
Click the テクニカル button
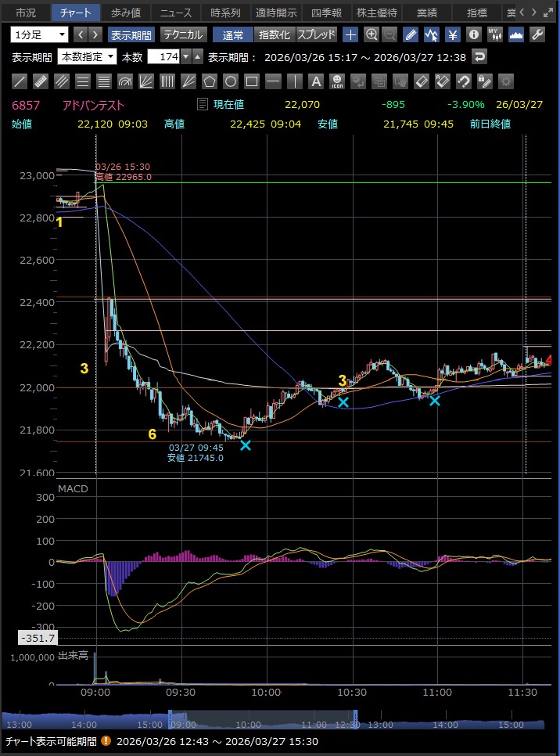[184, 34]
